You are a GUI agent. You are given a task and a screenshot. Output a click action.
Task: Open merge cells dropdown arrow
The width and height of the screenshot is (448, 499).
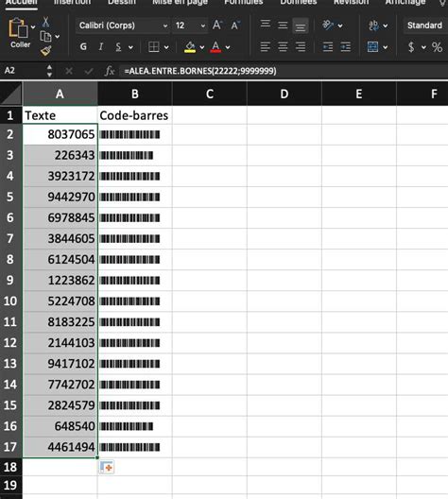(386, 47)
